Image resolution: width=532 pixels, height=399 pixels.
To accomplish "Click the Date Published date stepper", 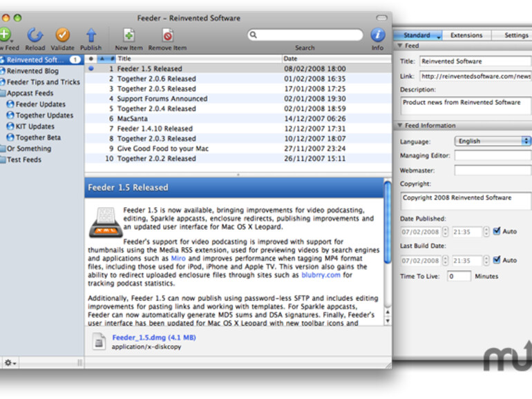I will [x=446, y=232].
